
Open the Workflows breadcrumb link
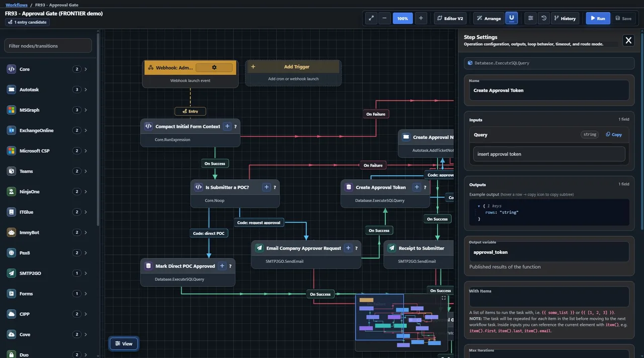pos(17,5)
